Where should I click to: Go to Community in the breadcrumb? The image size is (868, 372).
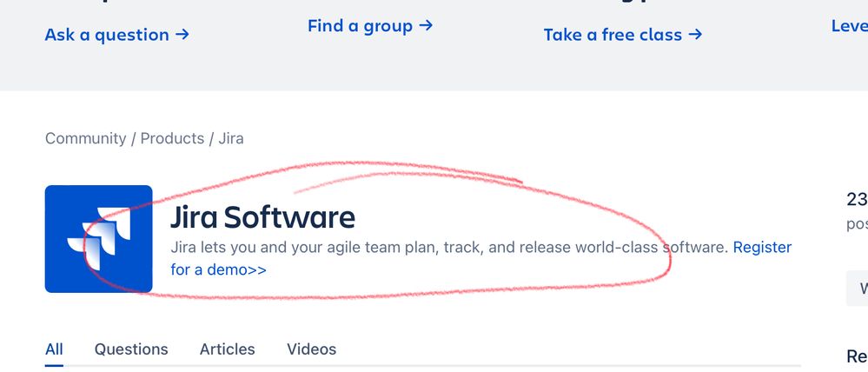click(x=85, y=138)
